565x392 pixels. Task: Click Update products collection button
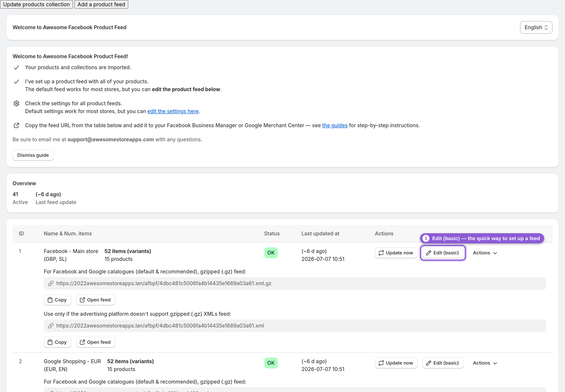click(x=36, y=5)
